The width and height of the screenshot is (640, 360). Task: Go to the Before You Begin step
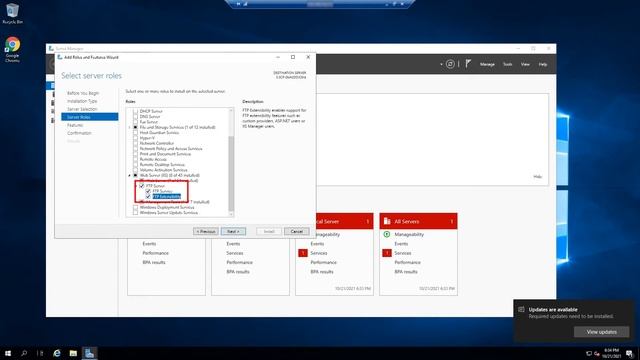[x=83, y=93]
